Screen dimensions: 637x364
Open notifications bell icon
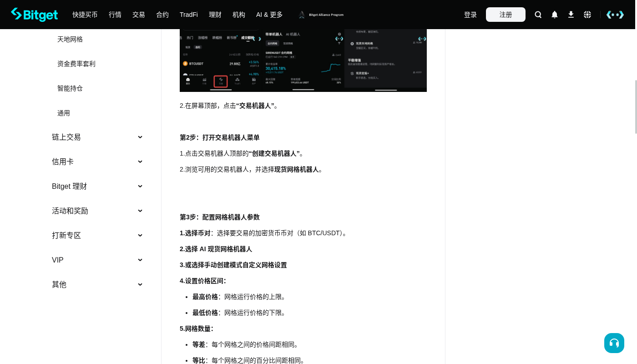point(555,15)
